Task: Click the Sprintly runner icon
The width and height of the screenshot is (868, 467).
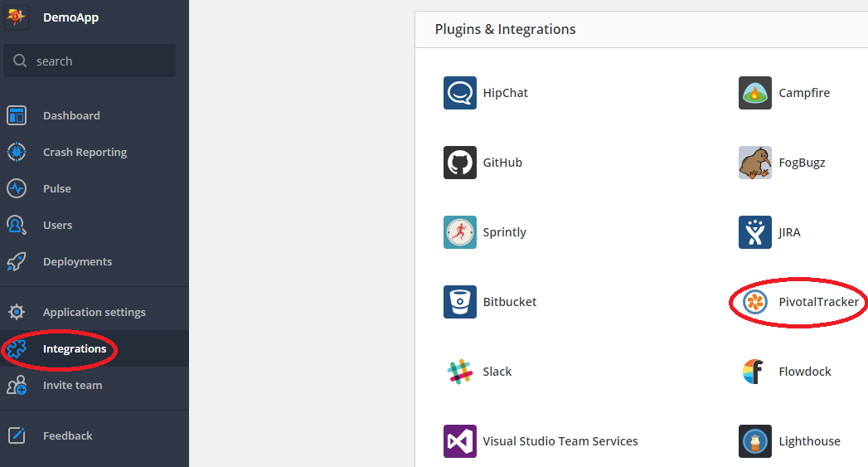Action: point(460,232)
